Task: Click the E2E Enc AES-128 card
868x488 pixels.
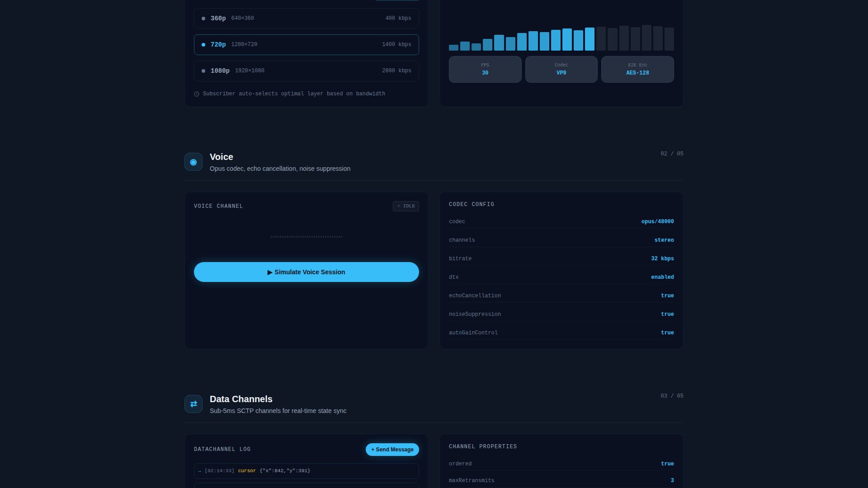Action: 637,69
